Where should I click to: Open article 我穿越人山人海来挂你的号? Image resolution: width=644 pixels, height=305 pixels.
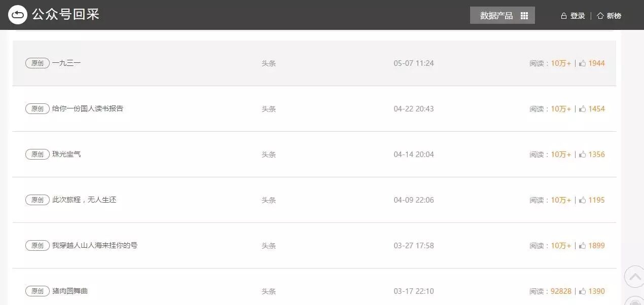(95, 246)
